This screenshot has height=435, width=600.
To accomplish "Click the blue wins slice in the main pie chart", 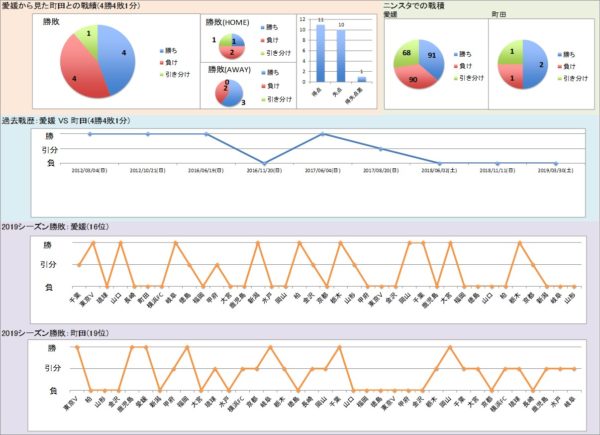I will pyautogui.click(x=114, y=52).
